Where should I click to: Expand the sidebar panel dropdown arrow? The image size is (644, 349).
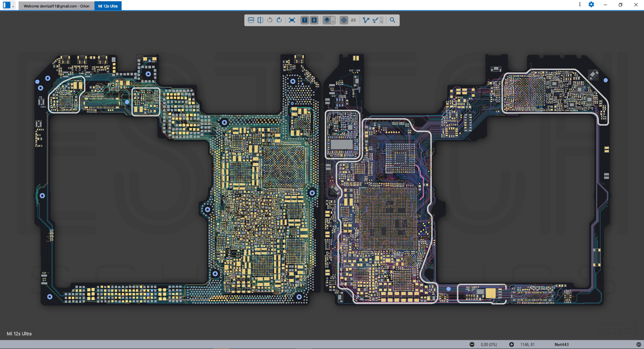[13, 6]
